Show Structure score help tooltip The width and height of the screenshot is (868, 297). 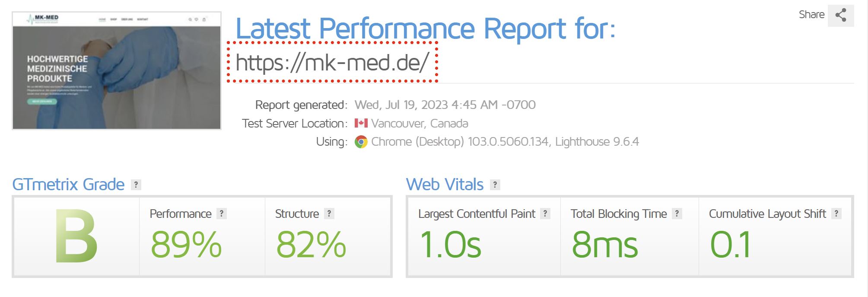pos(329,214)
